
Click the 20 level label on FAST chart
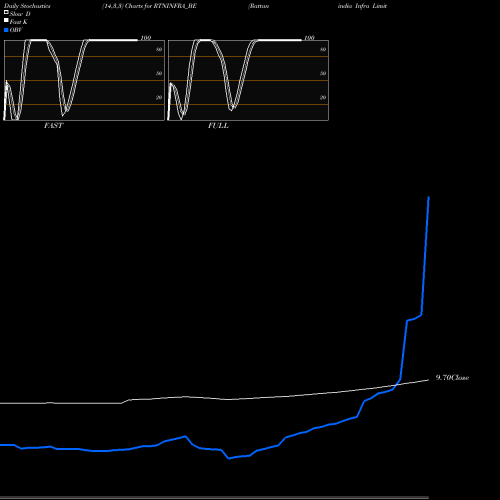tap(159, 97)
